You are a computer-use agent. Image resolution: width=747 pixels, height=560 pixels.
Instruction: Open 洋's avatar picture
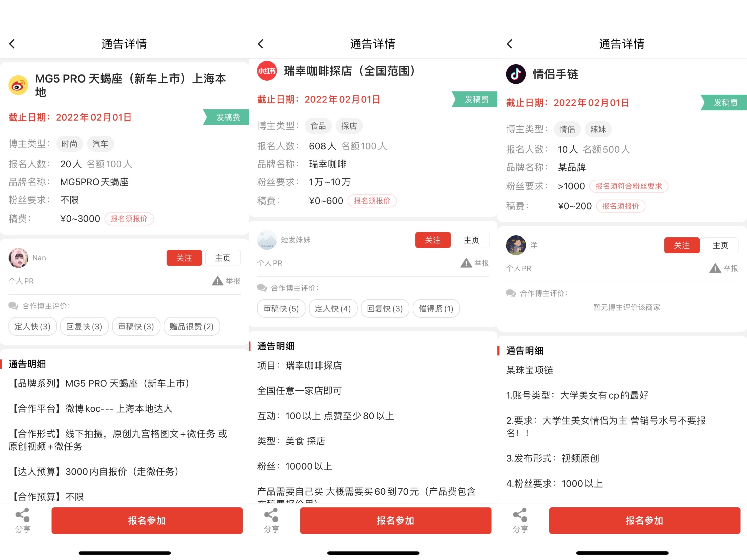[x=516, y=245]
